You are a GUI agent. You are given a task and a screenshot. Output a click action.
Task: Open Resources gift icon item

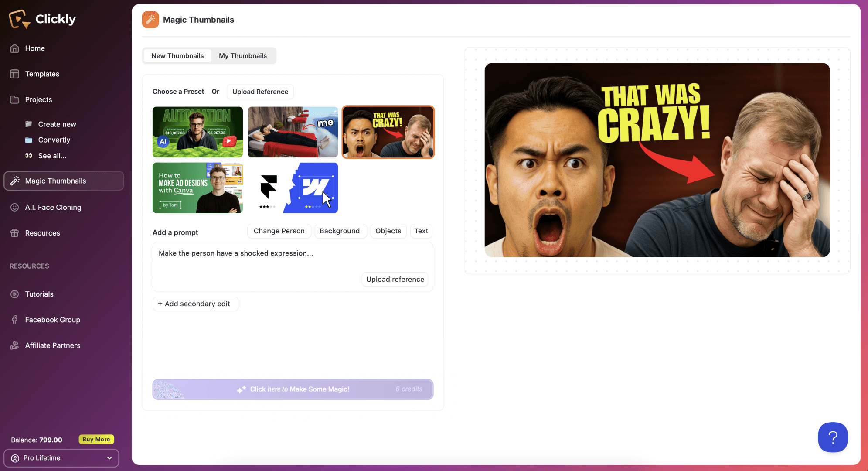[15, 233]
